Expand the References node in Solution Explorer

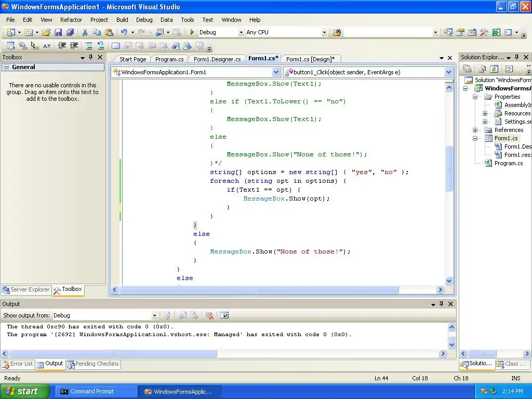(475, 130)
